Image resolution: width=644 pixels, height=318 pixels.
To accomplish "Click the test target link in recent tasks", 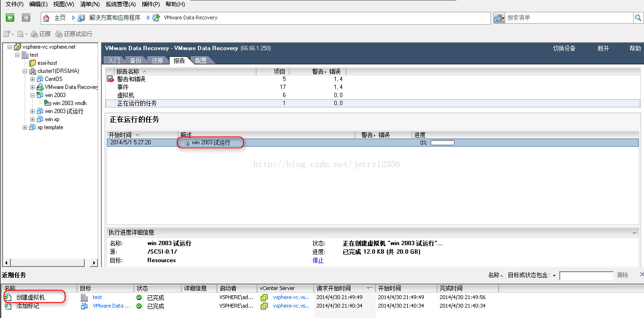I will tap(98, 297).
